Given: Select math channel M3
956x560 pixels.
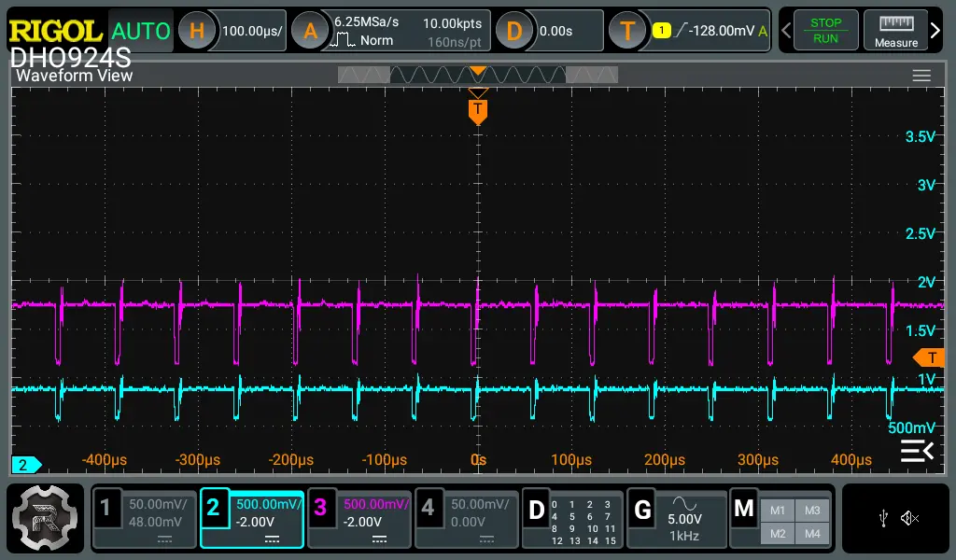Looking at the screenshot, I should [812, 511].
